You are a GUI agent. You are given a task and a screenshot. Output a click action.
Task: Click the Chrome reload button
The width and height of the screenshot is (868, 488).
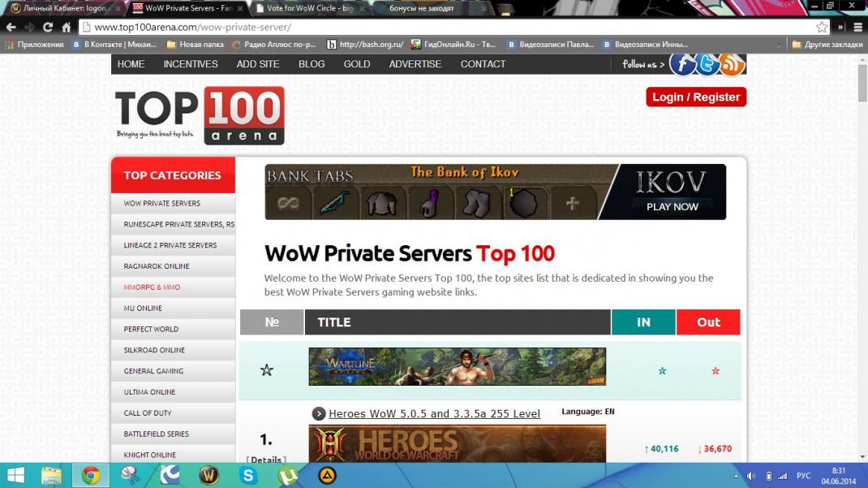pos(47,27)
